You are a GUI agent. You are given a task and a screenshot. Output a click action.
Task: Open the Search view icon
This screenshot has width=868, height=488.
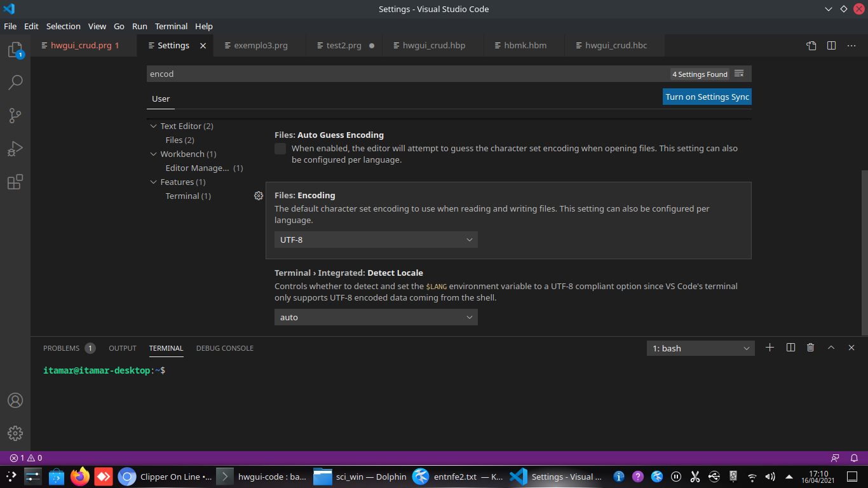15,83
